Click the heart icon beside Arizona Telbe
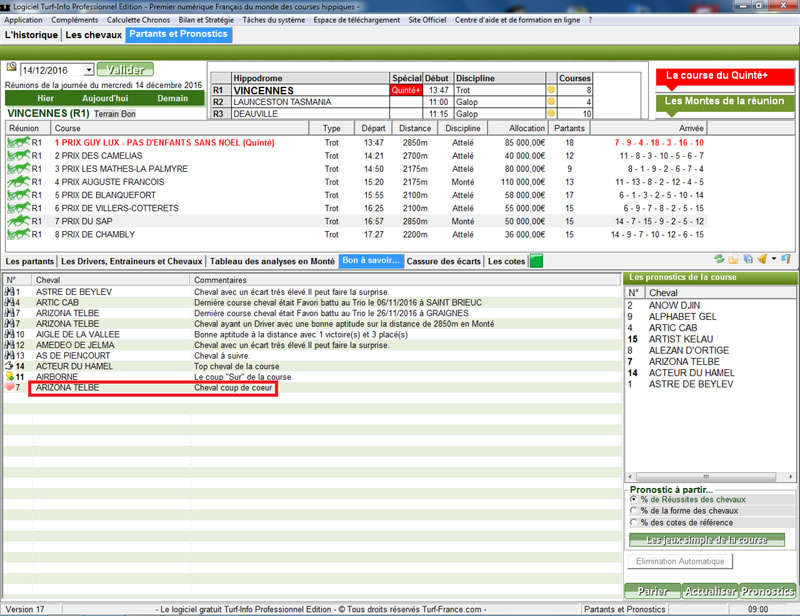This screenshot has height=616, width=800. pyautogui.click(x=10, y=387)
